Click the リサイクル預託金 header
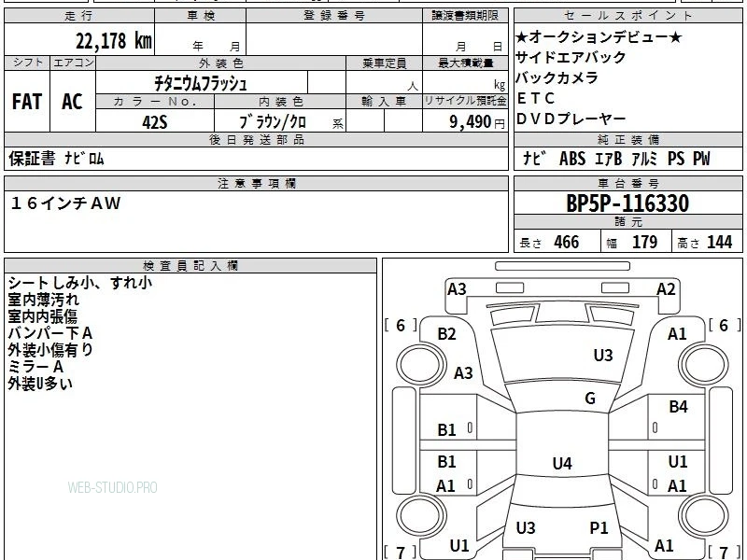Image resolution: width=747 pixels, height=560 pixels. coord(465,101)
